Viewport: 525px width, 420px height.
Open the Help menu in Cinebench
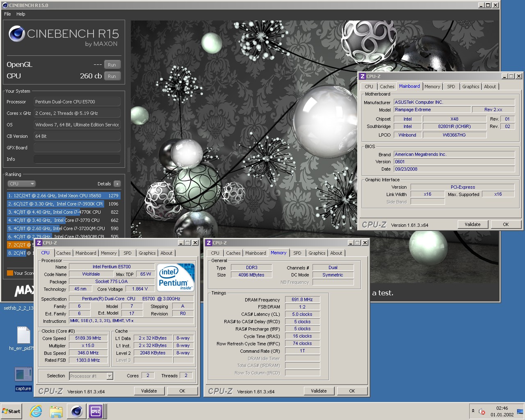(x=21, y=14)
